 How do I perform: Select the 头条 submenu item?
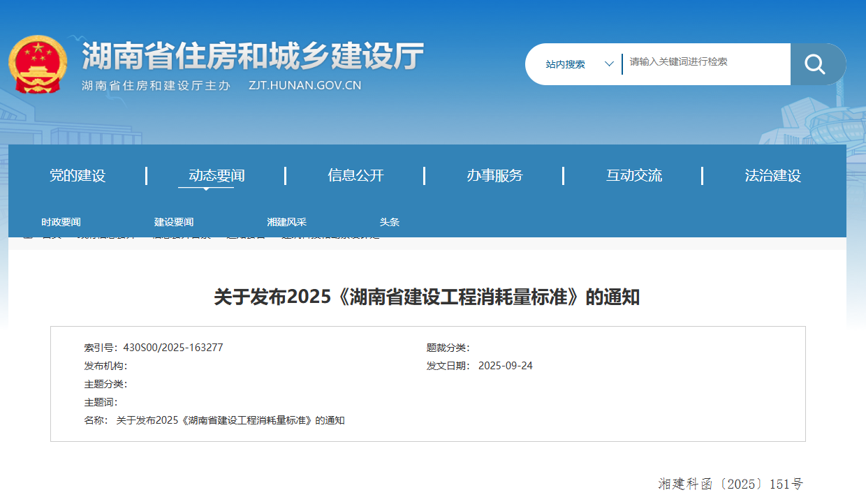coord(390,222)
